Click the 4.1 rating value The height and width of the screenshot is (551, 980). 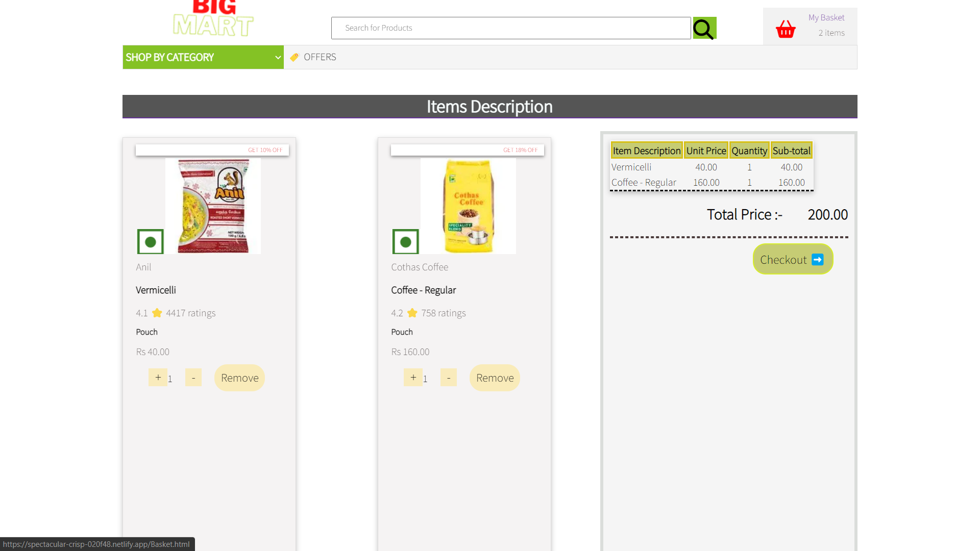[141, 313]
